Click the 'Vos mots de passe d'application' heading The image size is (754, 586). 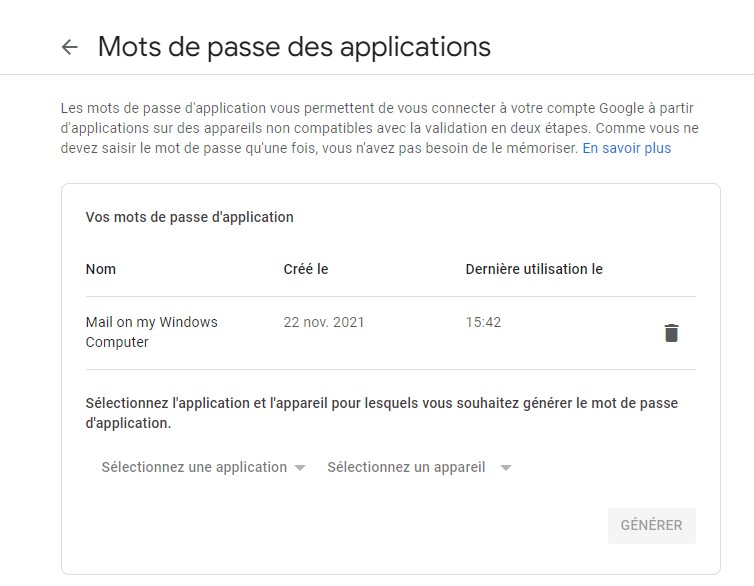(x=189, y=217)
